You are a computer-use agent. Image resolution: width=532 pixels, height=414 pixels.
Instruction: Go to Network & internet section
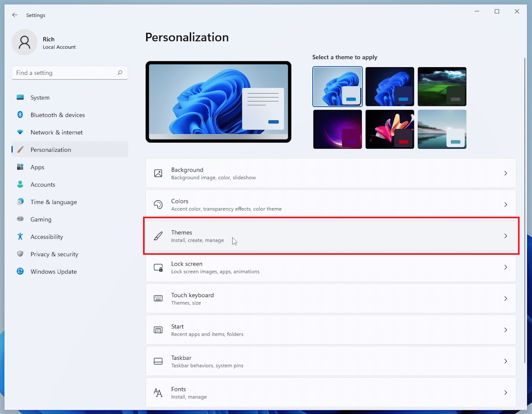(x=57, y=132)
